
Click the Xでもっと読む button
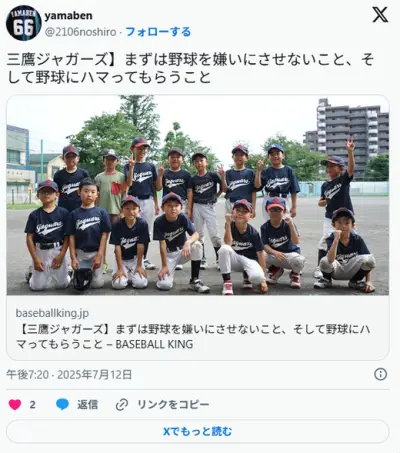(198, 431)
